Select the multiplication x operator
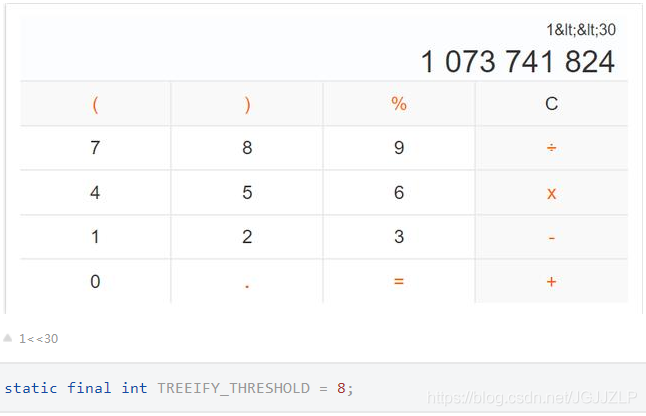 [552, 192]
